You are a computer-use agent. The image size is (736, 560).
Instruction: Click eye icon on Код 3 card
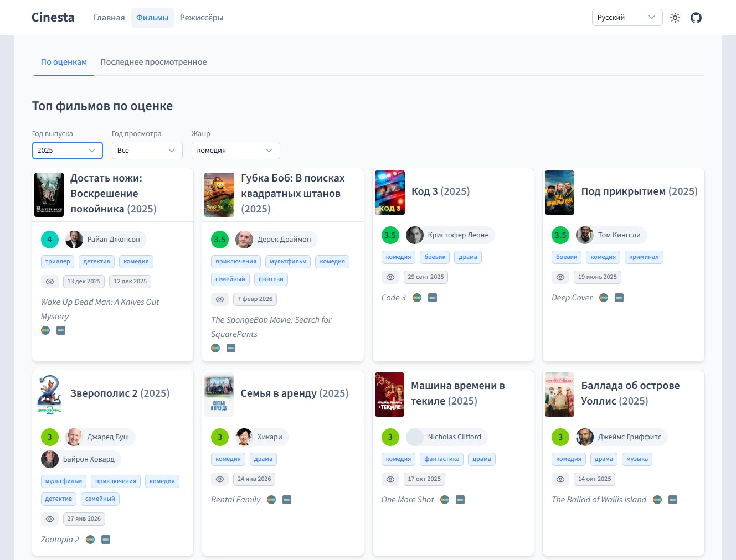(390, 277)
